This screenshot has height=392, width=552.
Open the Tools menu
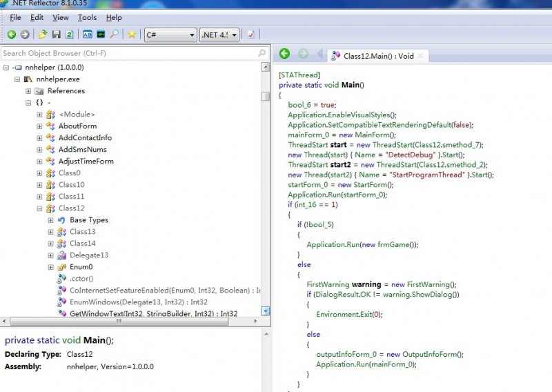(87, 18)
